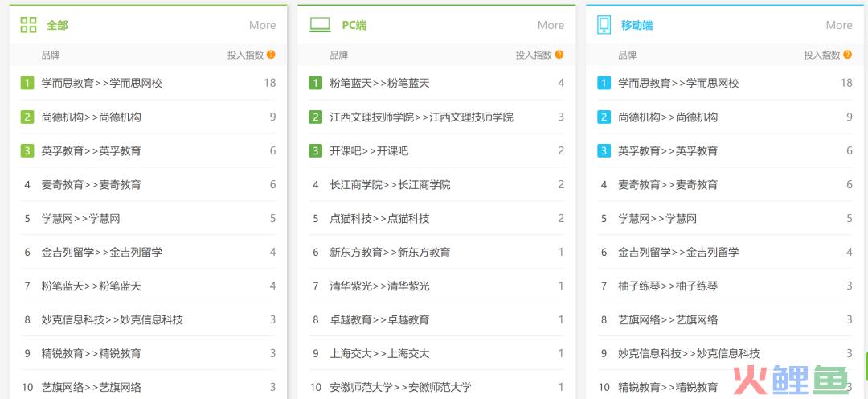Click the grid icon beside 全部
The width and height of the screenshot is (868, 399).
pyautogui.click(x=28, y=25)
